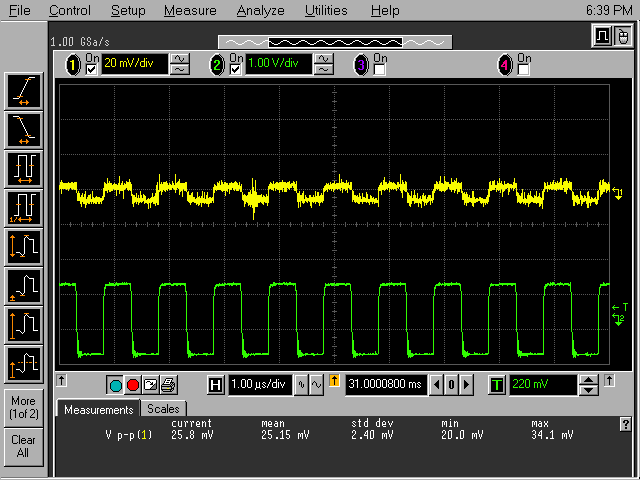Click the print icon in bottom toolbar
The image size is (640, 480).
[x=168, y=385]
